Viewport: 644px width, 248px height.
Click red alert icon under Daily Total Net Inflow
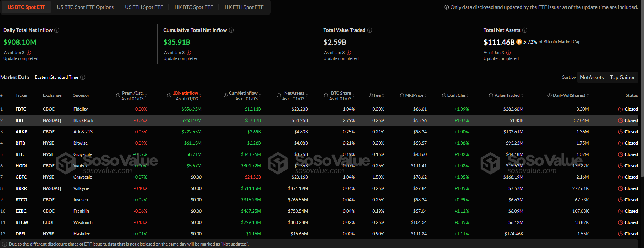(x=29, y=53)
